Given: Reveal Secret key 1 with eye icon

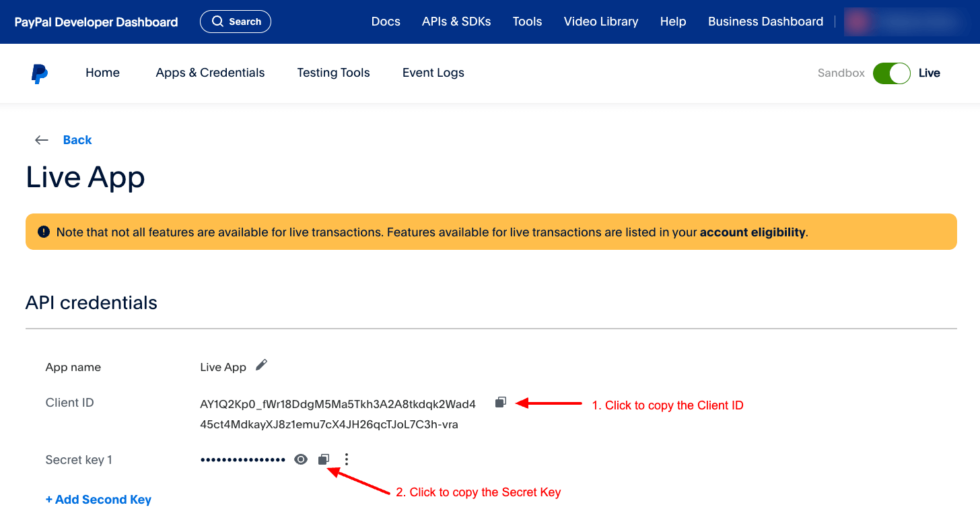Looking at the screenshot, I should click(x=301, y=459).
